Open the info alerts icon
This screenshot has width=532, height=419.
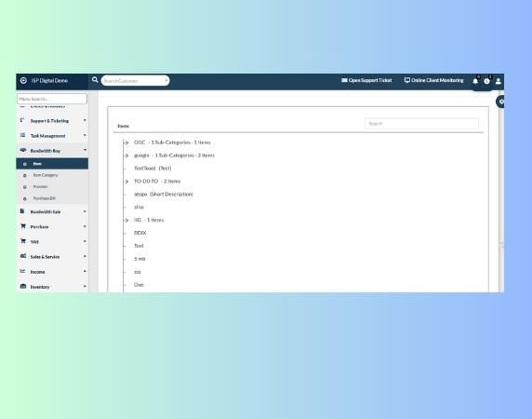(x=486, y=81)
